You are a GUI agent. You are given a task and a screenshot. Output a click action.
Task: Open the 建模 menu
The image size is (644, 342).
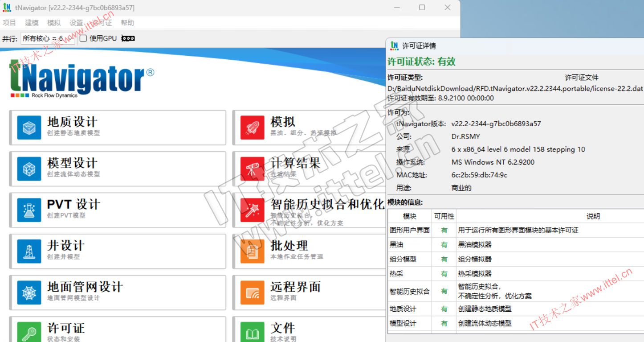click(32, 23)
